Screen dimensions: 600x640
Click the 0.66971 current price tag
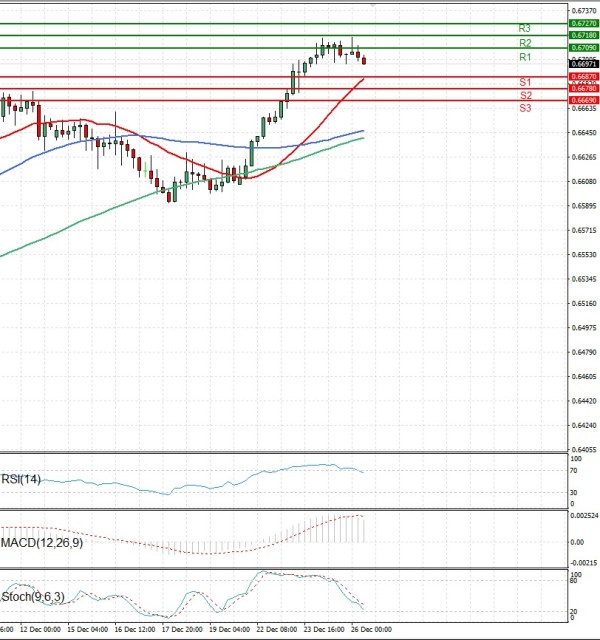pyautogui.click(x=584, y=62)
